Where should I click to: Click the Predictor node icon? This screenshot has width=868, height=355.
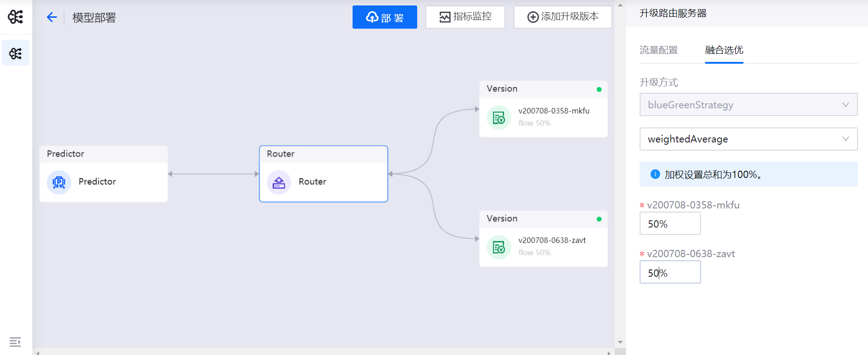pyautogui.click(x=59, y=182)
